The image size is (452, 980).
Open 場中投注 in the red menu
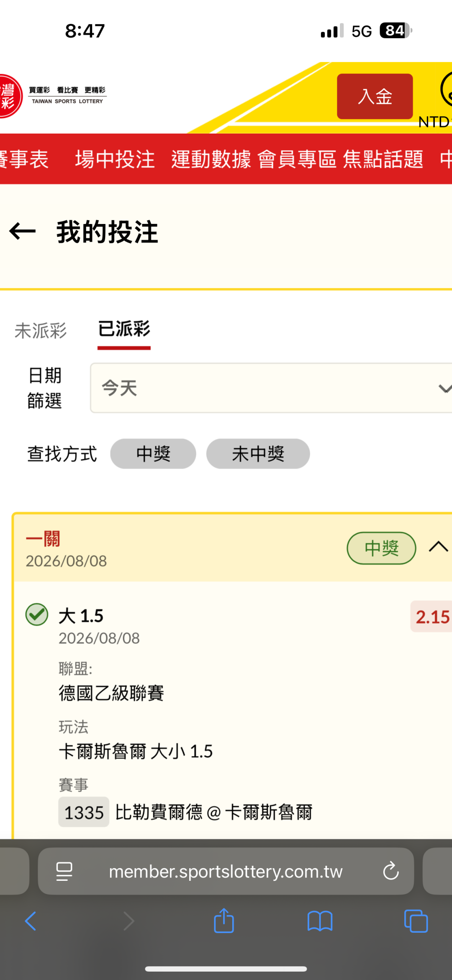(115, 159)
